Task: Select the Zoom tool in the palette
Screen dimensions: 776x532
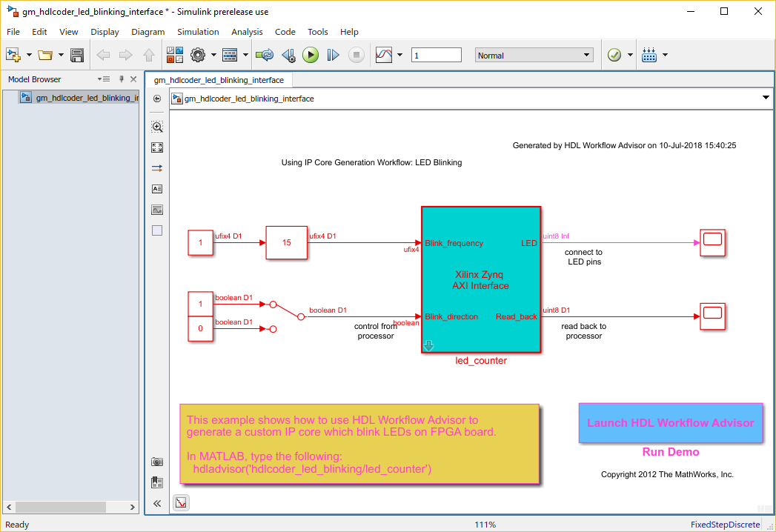Action: [157, 127]
